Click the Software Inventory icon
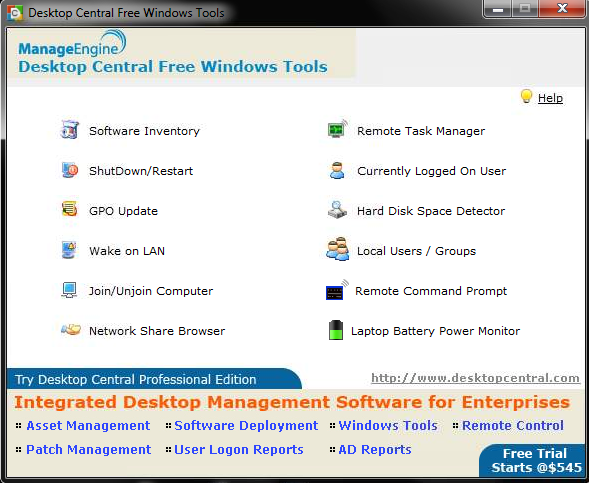This screenshot has width=589, height=483. tap(69, 130)
